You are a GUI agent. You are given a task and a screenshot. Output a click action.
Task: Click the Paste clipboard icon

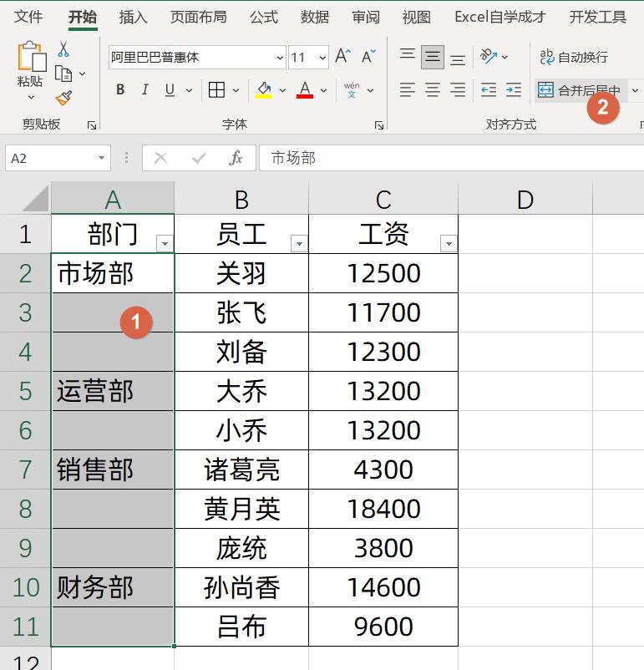click(31, 56)
